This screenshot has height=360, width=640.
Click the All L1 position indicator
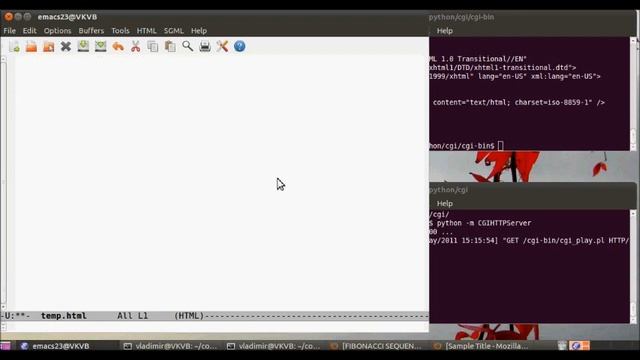133,316
